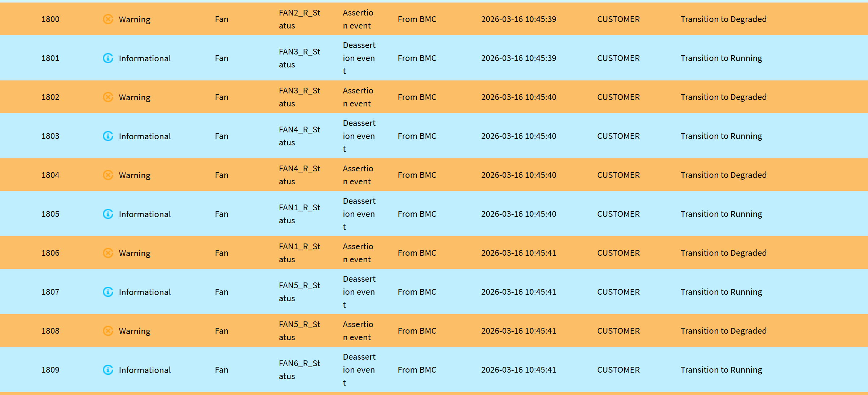This screenshot has height=395, width=868.
Task: Select the warning icon on row 1808
Action: pyautogui.click(x=108, y=331)
